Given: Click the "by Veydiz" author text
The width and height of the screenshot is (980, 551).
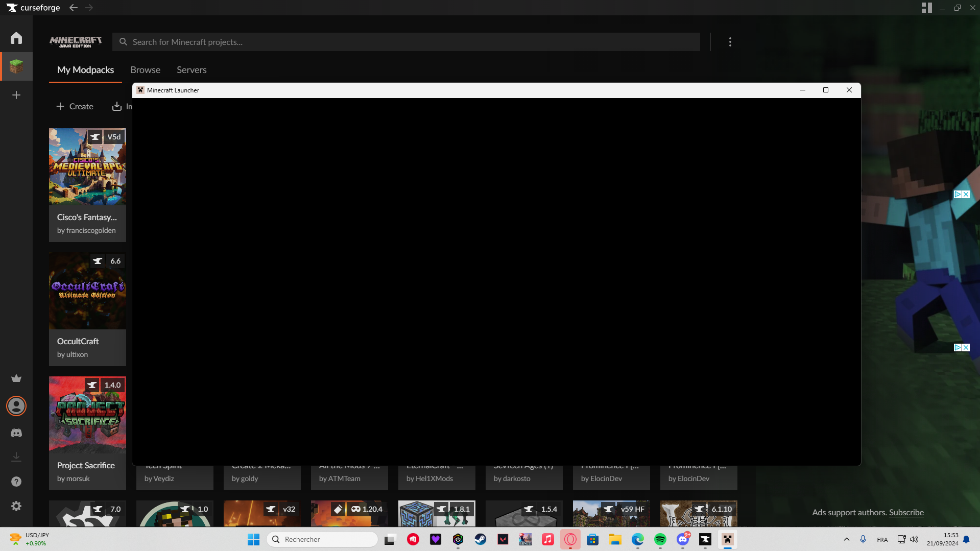Looking at the screenshot, I should click(159, 479).
